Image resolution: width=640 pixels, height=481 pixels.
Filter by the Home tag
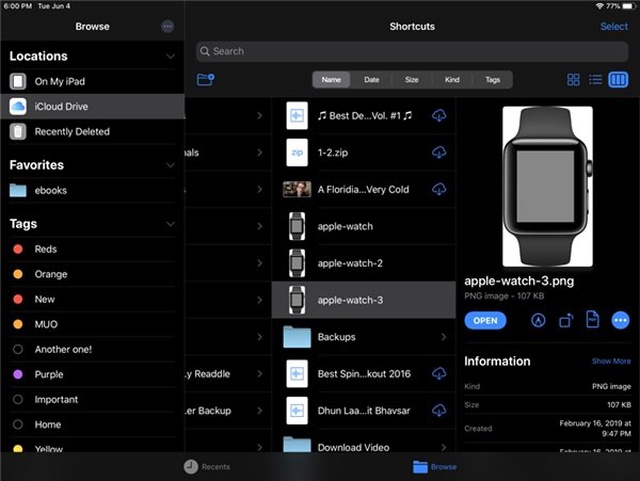(92, 425)
